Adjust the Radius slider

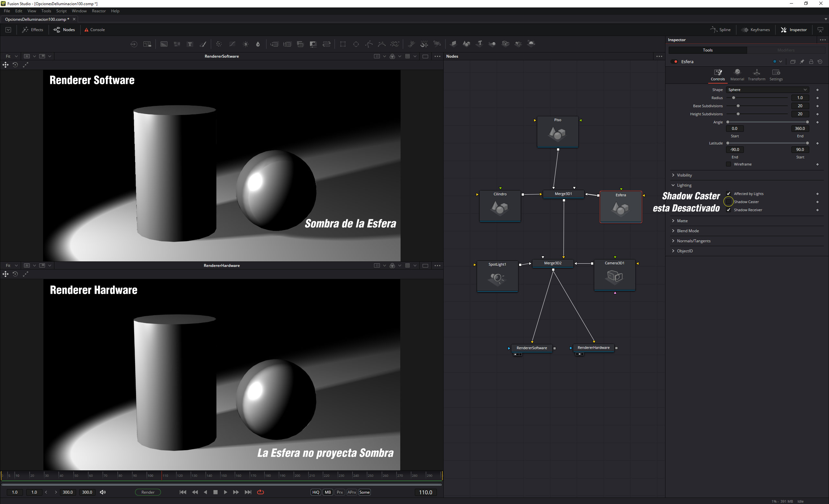[734, 98]
